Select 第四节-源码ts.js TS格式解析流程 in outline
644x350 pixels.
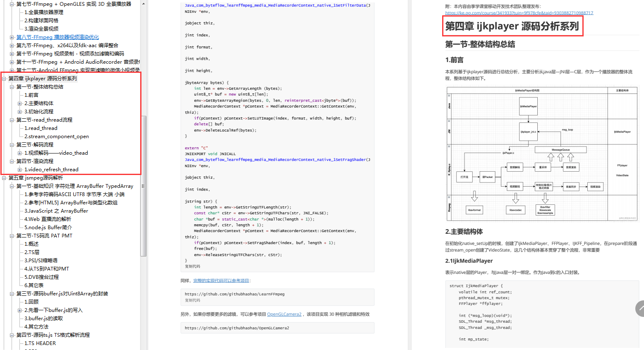tap(53, 335)
